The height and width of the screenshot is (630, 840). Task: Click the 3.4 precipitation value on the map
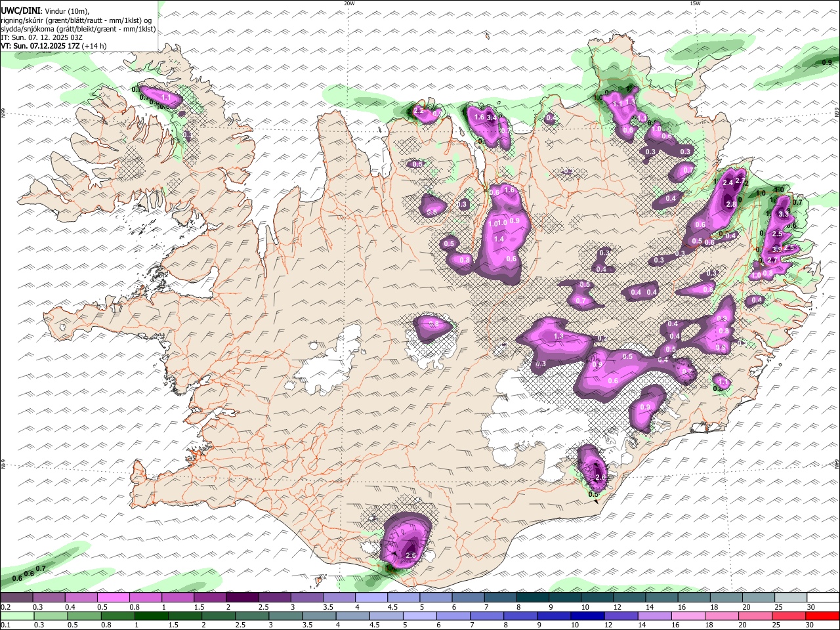click(x=492, y=118)
